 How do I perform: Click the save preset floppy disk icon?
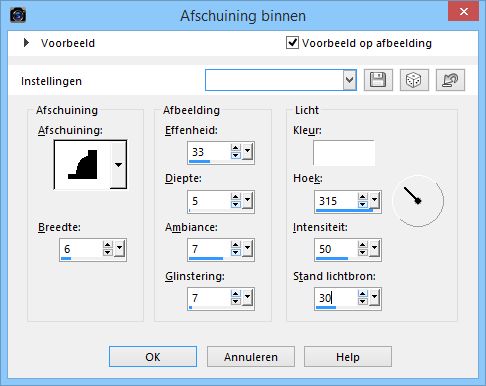[378, 80]
